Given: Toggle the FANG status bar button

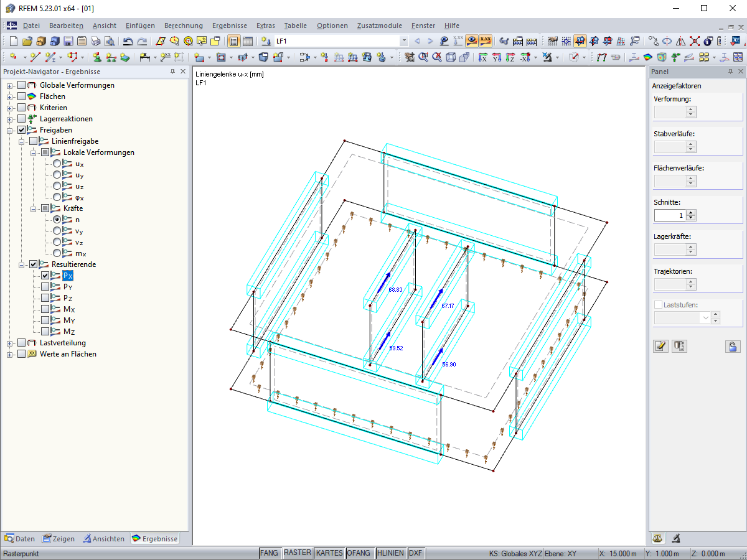Looking at the screenshot, I should (270, 553).
